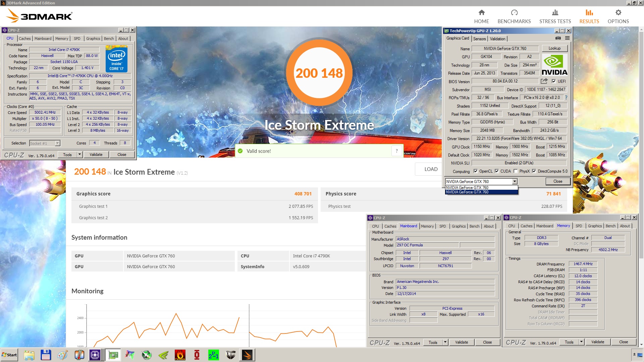The height and width of the screenshot is (362, 644).
Task: Click the 3DMark logo
Action: (x=39, y=16)
